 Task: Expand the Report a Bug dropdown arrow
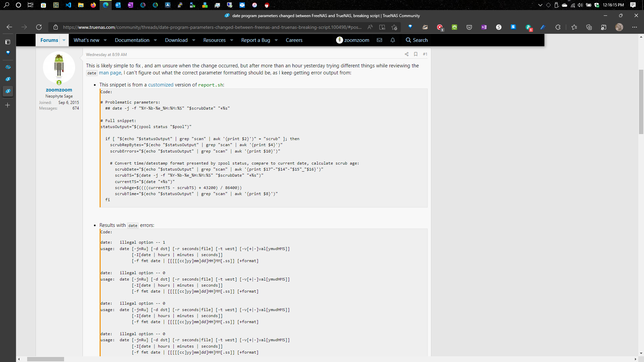click(276, 40)
